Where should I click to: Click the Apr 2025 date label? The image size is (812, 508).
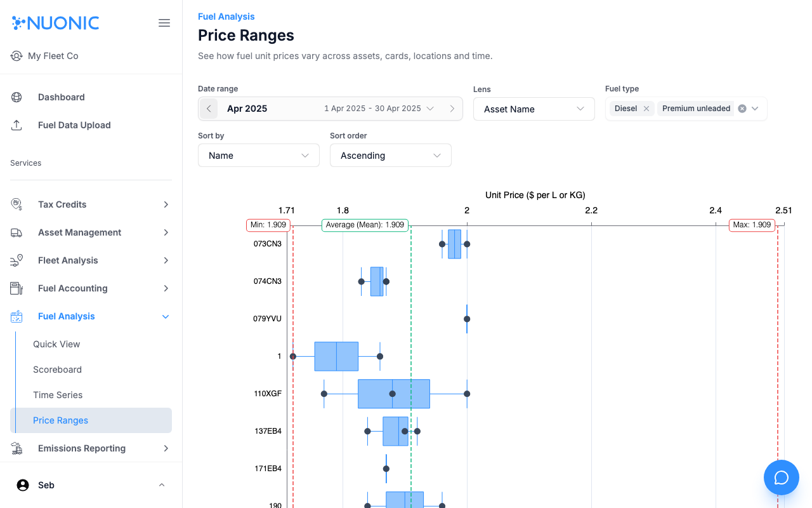(x=247, y=109)
